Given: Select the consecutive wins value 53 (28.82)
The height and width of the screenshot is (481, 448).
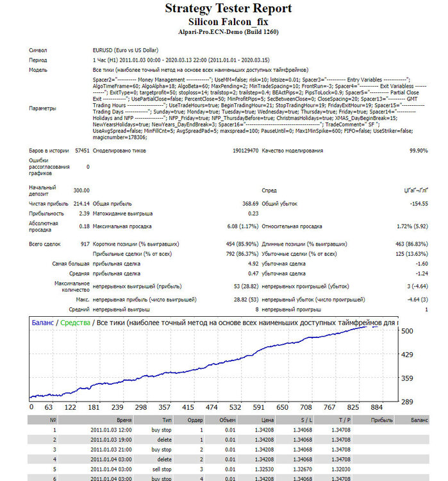Looking at the screenshot, I should (246, 287).
